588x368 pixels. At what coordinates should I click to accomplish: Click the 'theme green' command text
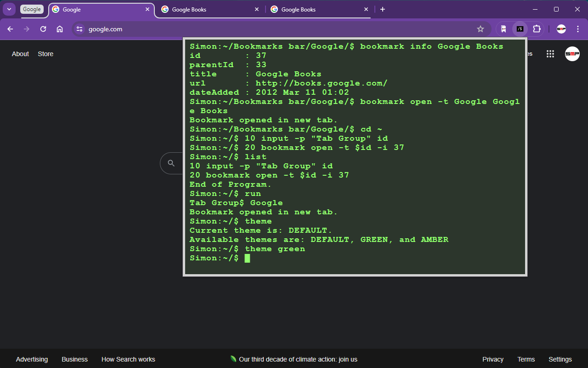(x=275, y=249)
